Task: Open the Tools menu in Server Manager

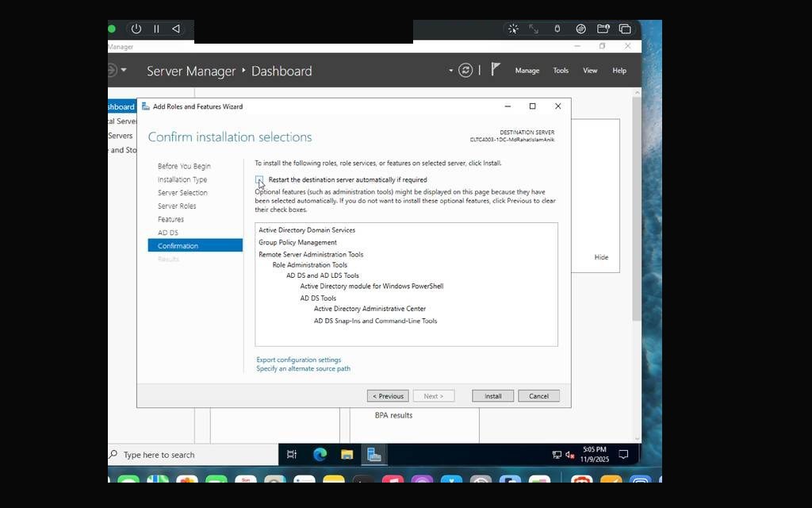Action: pyautogui.click(x=561, y=71)
